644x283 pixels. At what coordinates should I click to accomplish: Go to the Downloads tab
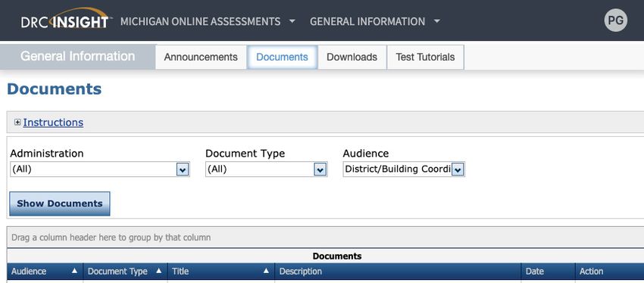click(x=352, y=57)
